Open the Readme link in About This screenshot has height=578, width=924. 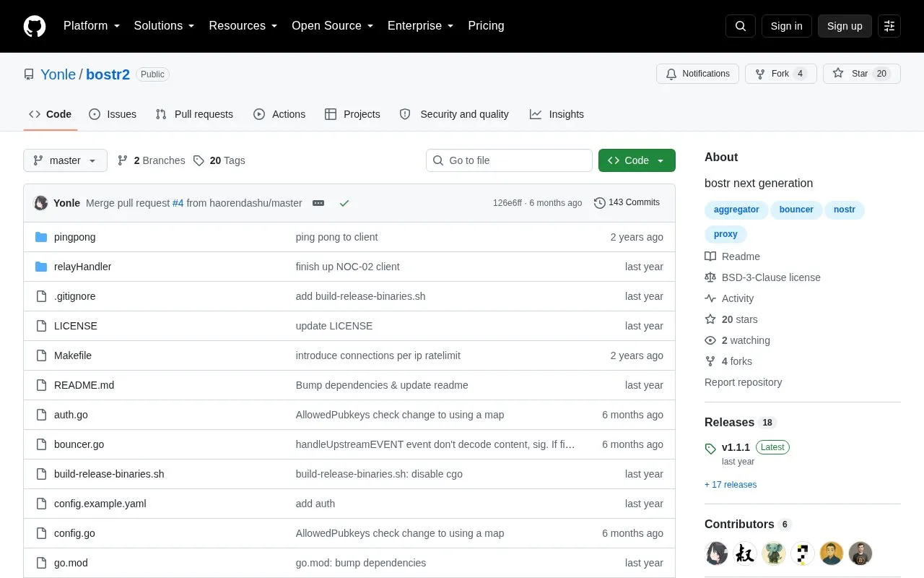(x=732, y=256)
